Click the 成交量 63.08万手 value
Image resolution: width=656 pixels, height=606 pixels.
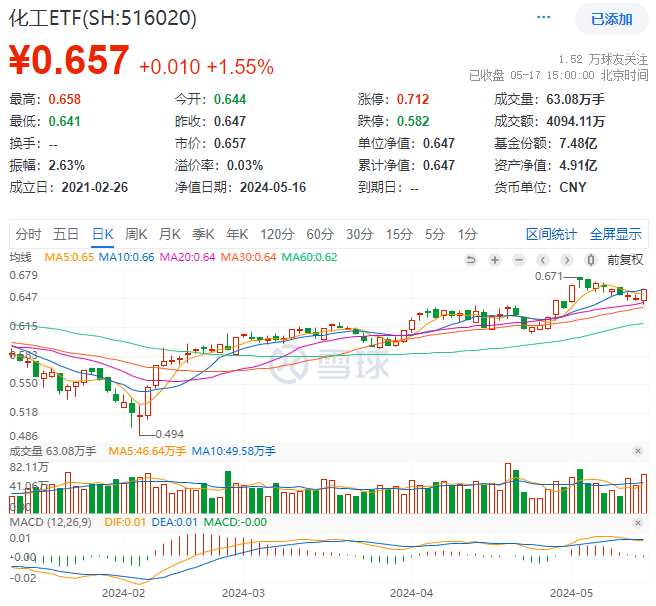tap(575, 99)
